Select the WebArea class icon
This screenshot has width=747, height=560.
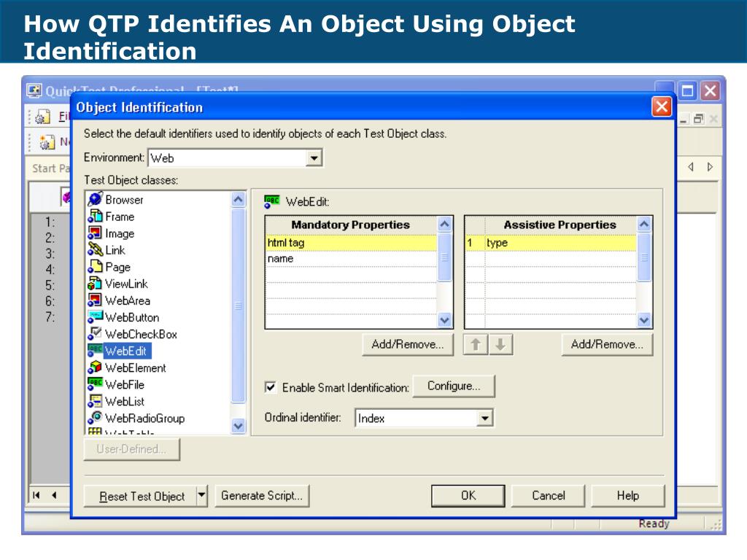pyautogui.click(x=95, y=300)
